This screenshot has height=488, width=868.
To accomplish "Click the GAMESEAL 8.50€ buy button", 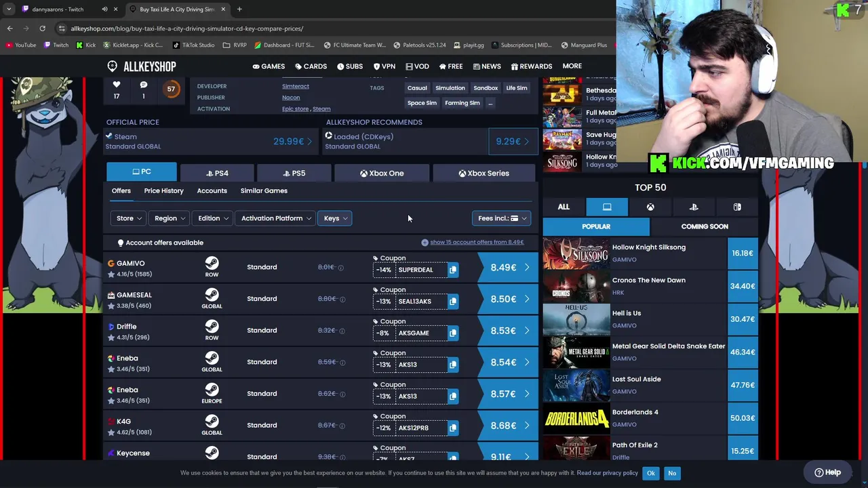I will pos(508,299).
